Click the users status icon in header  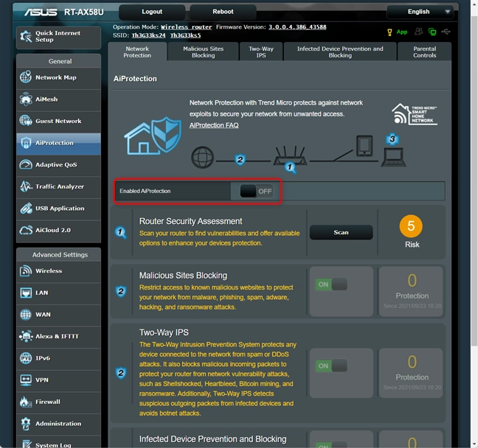point(418,32)
